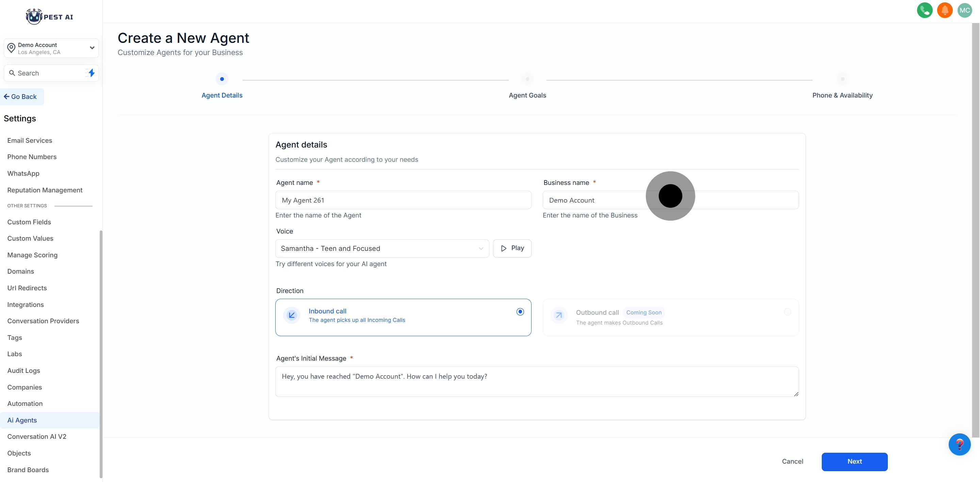The width and height of the screenshot is (980, 482).
Task: Click the inbound call arrow icon
Action: pos(292,315)
